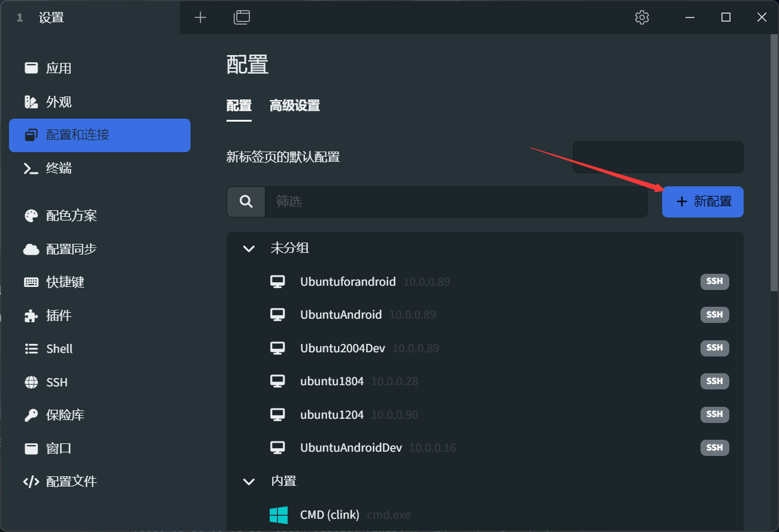Open the SSH settings section
The image size is (779, 532).
tap(99, 382)
